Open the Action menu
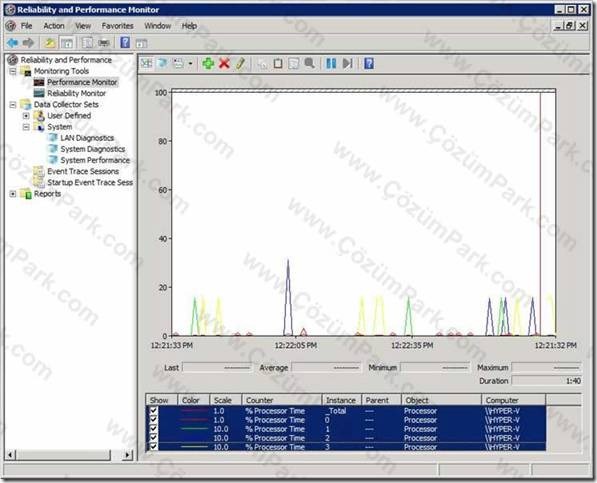597x483 pixels. [54, 26]
